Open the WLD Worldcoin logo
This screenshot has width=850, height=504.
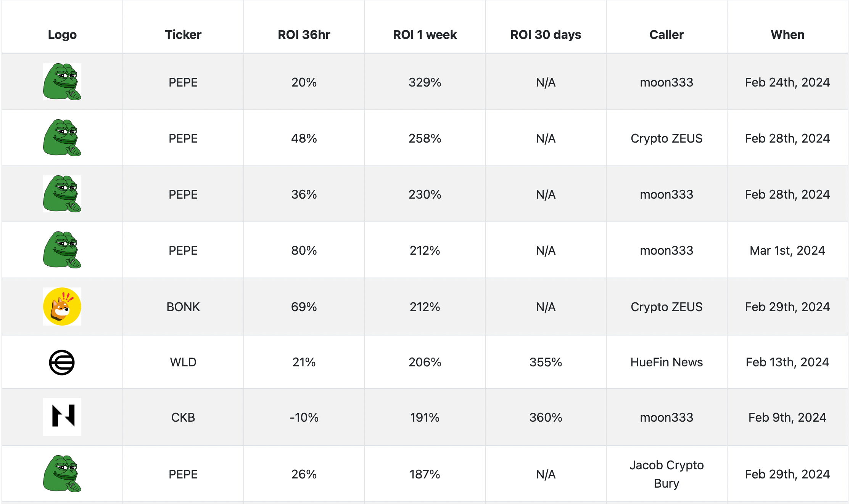click(62, 362)
